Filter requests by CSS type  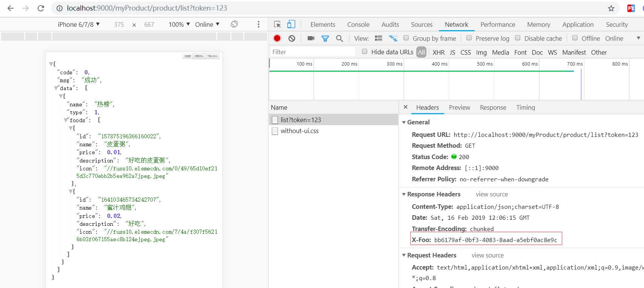point(466,52)
